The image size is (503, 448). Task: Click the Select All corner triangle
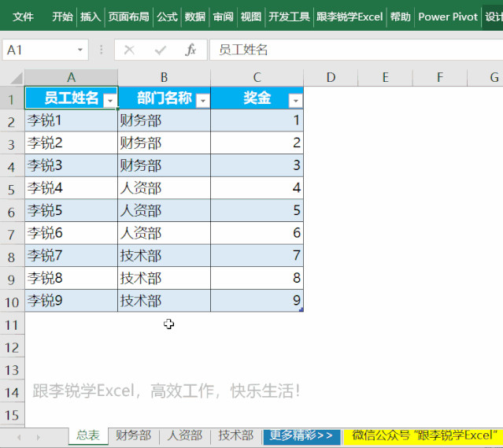(x=16, y=78)
